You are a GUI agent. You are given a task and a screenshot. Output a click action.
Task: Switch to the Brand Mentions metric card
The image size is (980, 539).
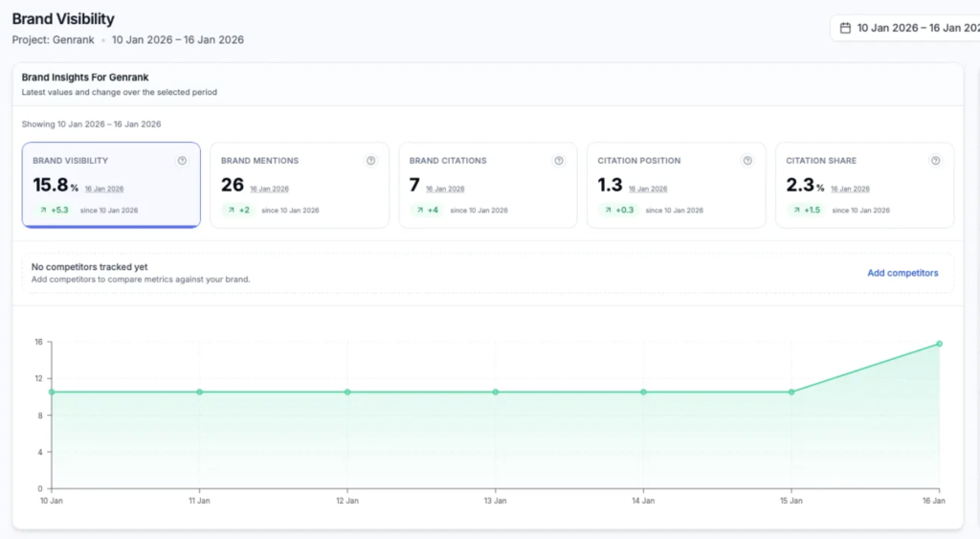pyautogui.click(x=299, y=185)
